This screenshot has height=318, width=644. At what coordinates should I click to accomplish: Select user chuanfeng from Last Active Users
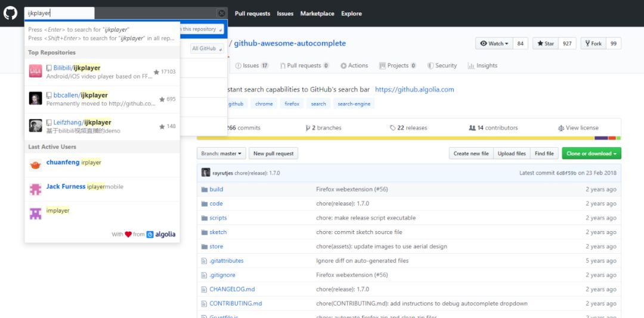pyautogui.click(x=103, y=165)
